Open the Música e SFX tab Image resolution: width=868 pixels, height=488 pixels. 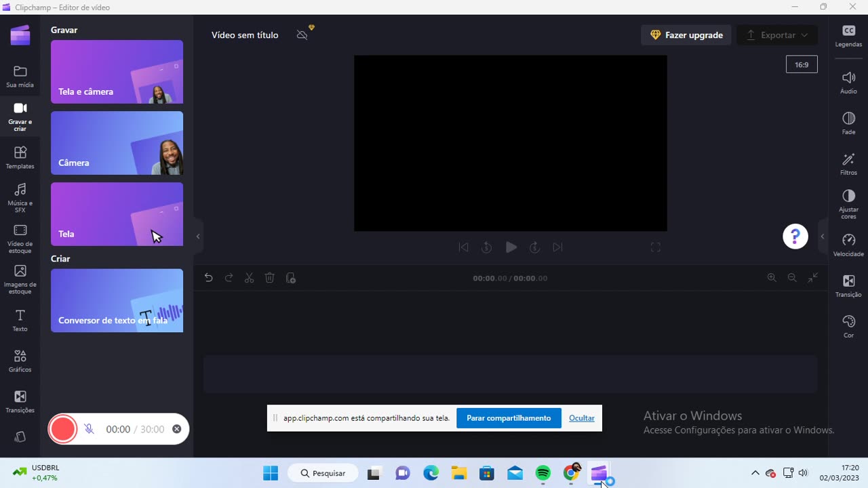20,198
